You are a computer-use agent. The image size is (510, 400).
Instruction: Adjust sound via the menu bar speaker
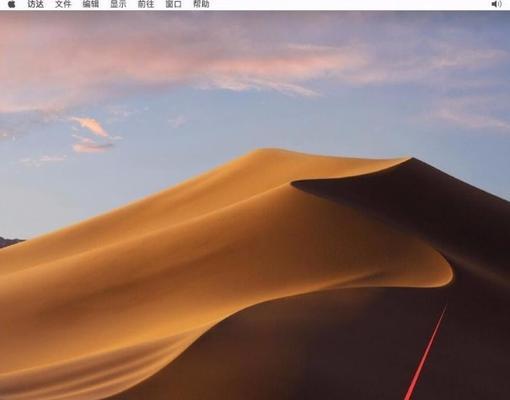click(496, 4)
